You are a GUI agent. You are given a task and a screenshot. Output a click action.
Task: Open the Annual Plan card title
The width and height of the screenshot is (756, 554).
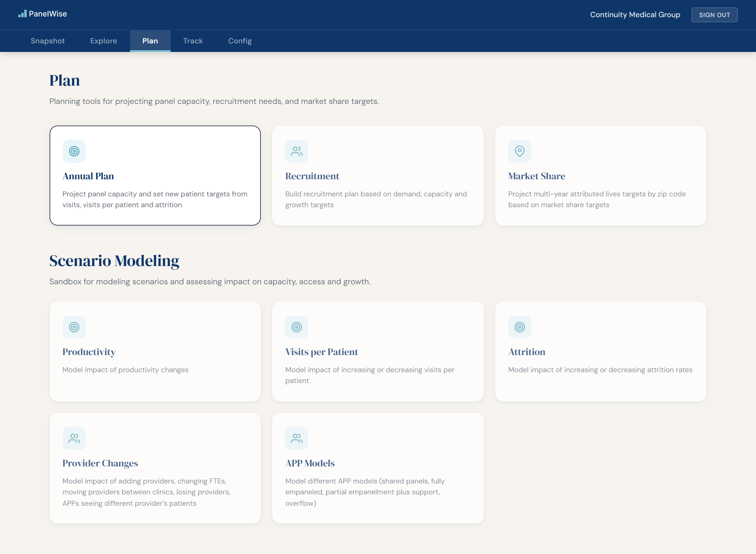point(88,176)
